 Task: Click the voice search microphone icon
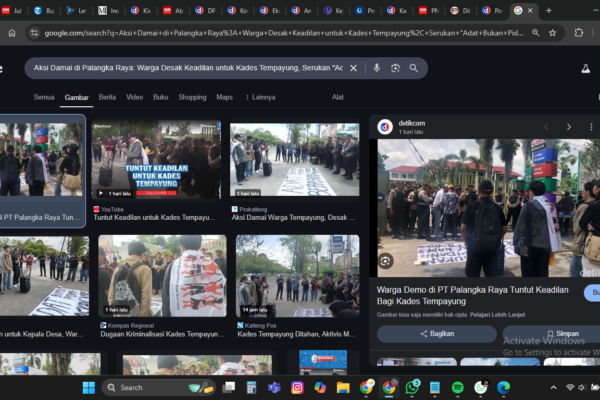[x=376, y=68]
